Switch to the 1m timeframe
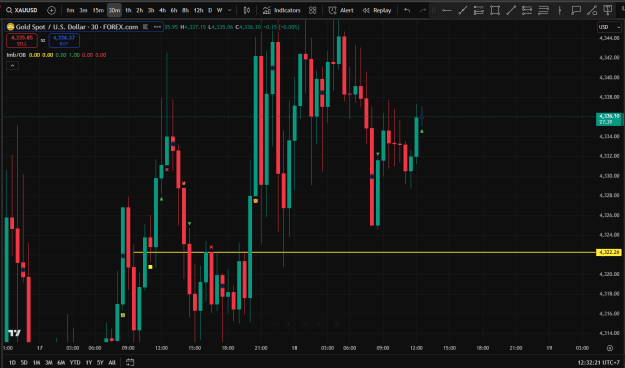This screenshot has height=368, width=625. coord(70,10)
